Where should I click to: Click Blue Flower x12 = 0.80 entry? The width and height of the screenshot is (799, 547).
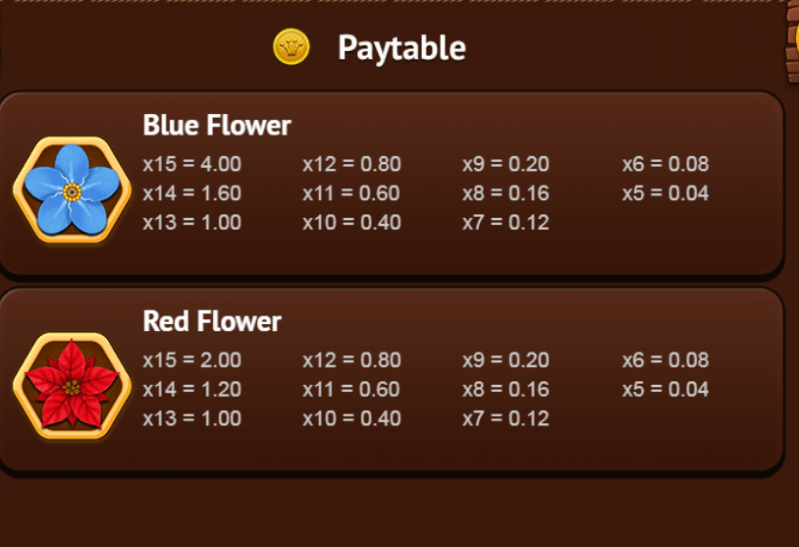(352, 164)
